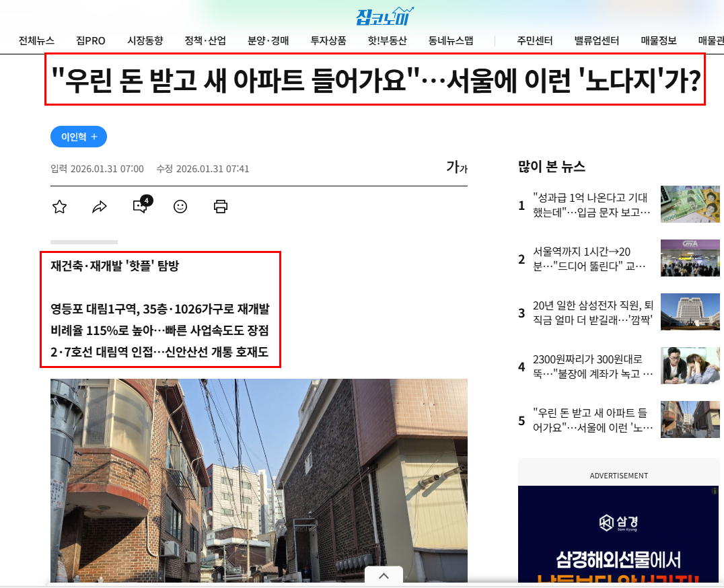Open 투자상품 menu
Viewport: 724px width, 588px height.
[328, 40]
